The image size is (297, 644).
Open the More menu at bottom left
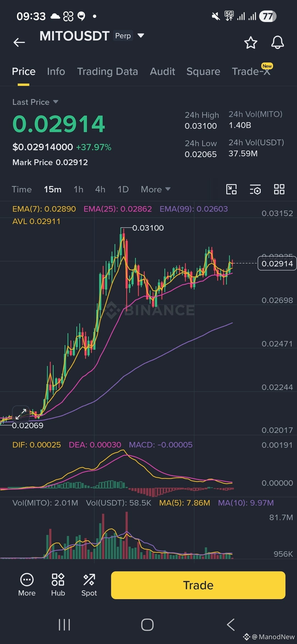click(27, 585)
